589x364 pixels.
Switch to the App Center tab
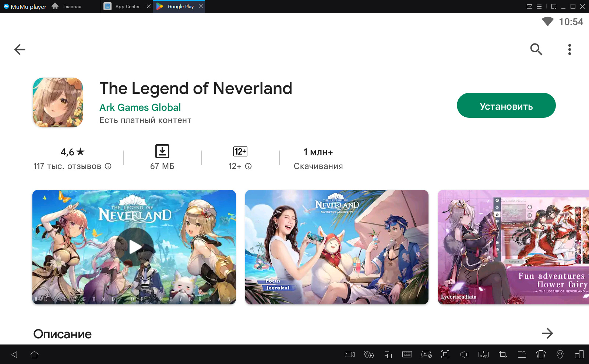pos(127,7)
